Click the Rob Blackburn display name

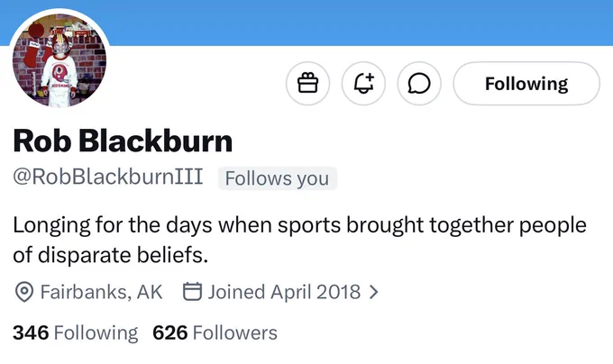(123, 141)
